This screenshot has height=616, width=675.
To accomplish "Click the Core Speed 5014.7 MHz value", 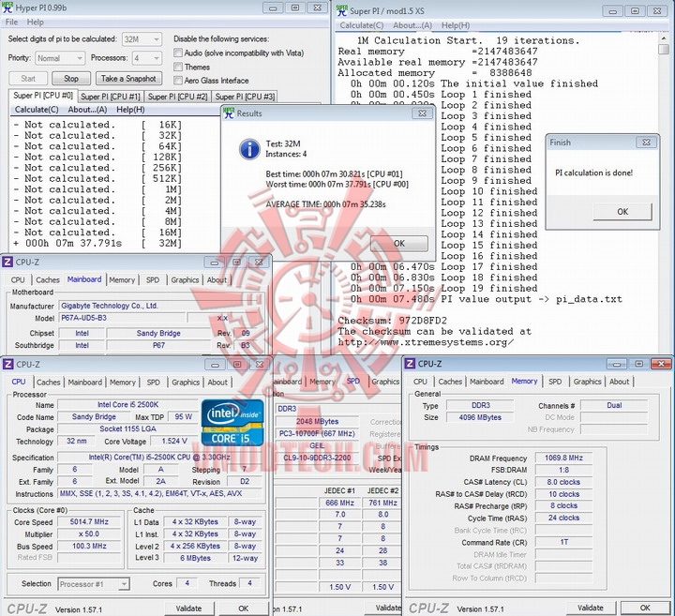I will 89,521.
